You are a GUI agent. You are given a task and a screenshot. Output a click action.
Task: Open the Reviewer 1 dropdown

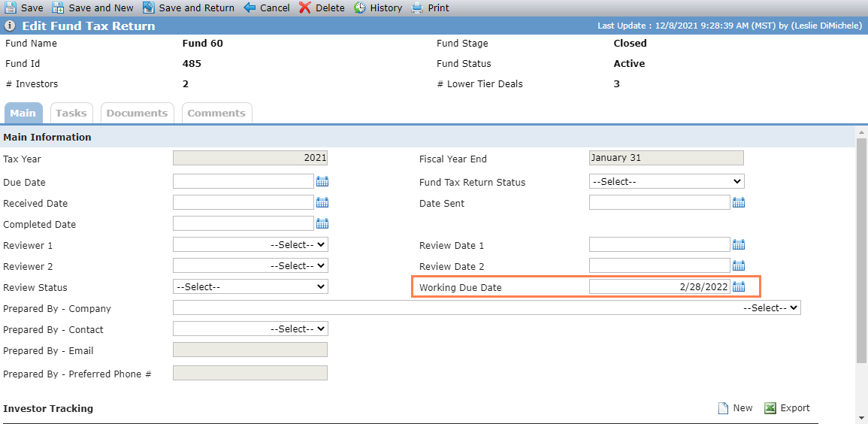[x=250, y=244]
